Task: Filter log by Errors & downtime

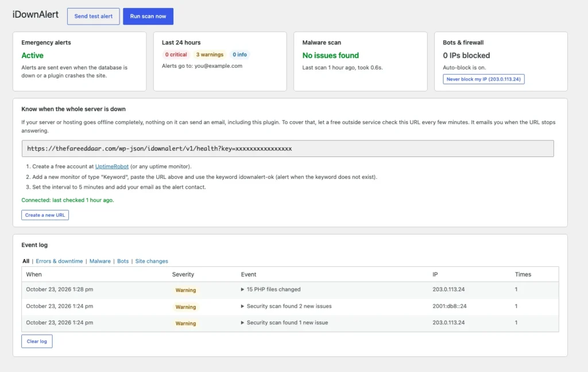Action: click(x=59, y=261)
